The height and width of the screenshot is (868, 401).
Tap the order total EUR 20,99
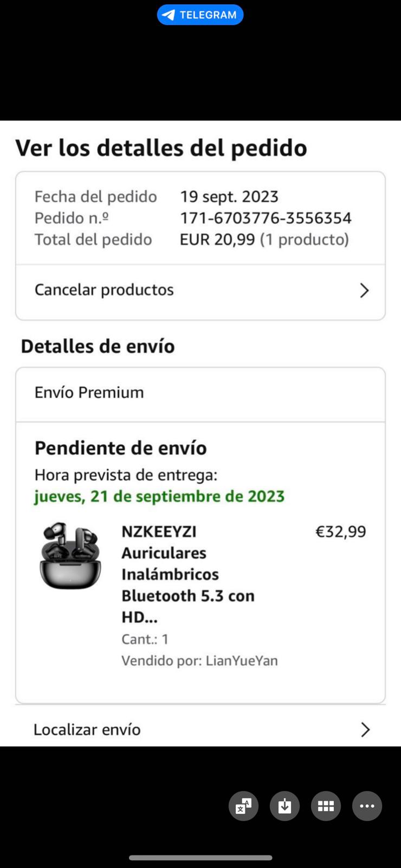pos(217,240)
